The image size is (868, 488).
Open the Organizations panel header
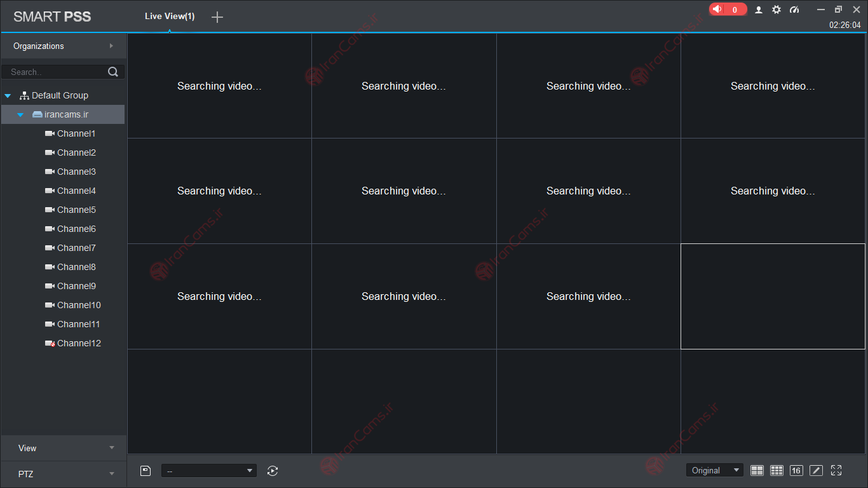(63, 46)
